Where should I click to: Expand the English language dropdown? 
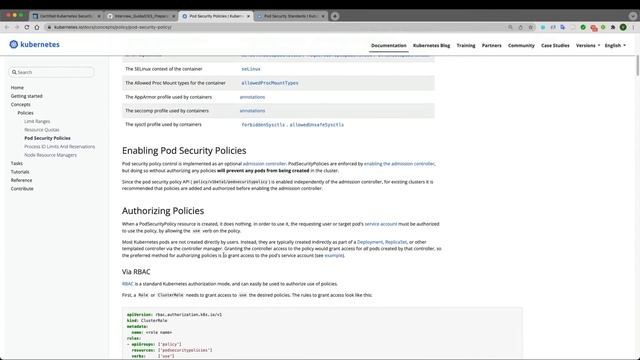pos(615,45)
